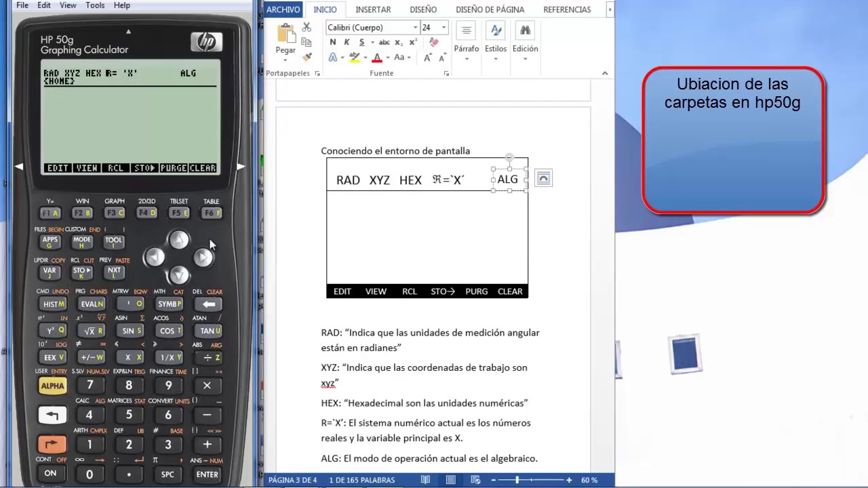The image size is (868, 488).
Task: Decrease font size with the shrink A icon
Action: pos(441,58)
